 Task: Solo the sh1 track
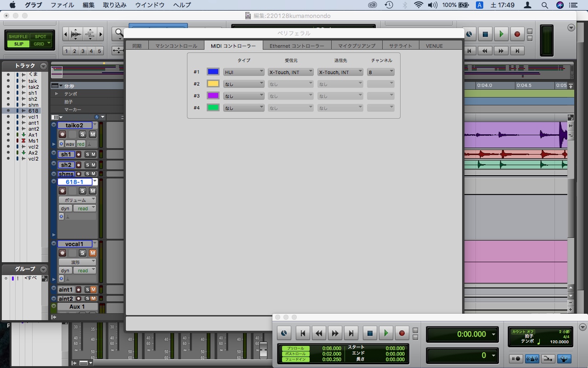(87, 155)
